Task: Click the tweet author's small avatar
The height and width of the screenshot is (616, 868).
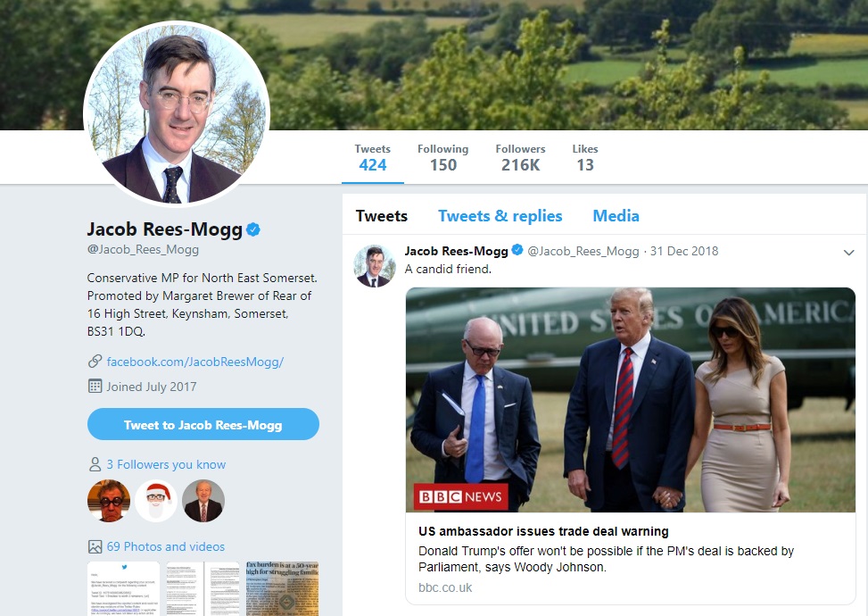Action: 375,266
